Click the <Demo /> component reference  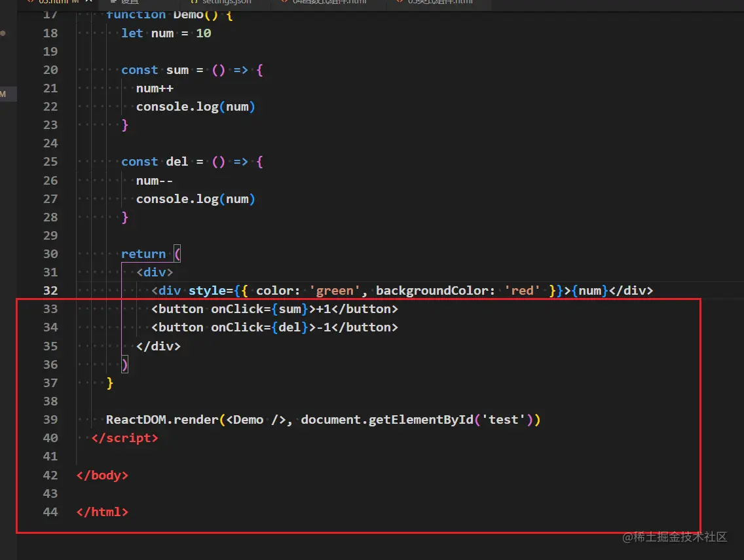click(256, 420)
